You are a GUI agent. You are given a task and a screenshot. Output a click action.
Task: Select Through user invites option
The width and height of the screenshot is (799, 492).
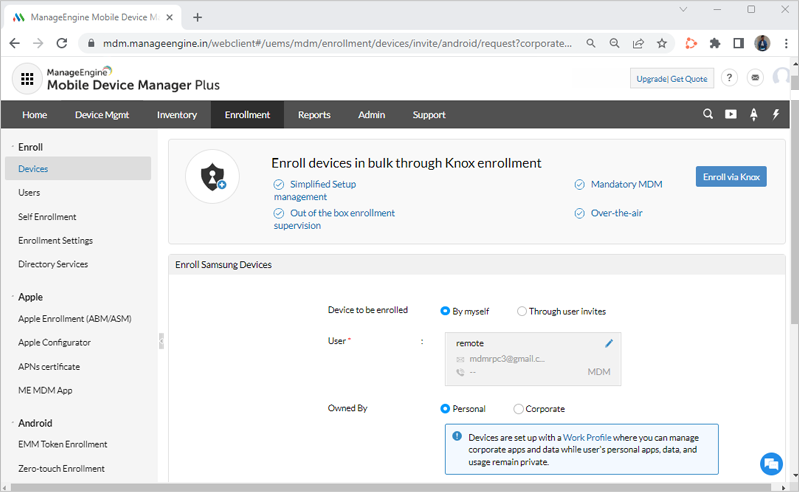(x=522, y=311)
